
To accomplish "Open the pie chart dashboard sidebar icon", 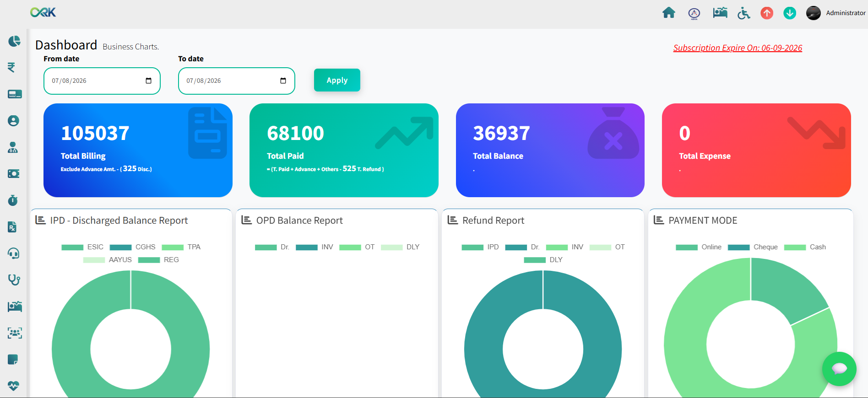I will click(x=14, y=41).
